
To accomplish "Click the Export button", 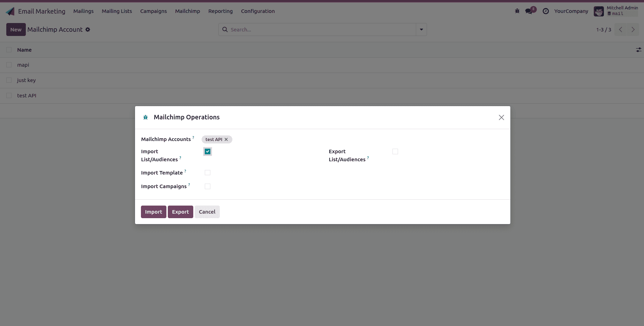I will click(x=180, y=212).
